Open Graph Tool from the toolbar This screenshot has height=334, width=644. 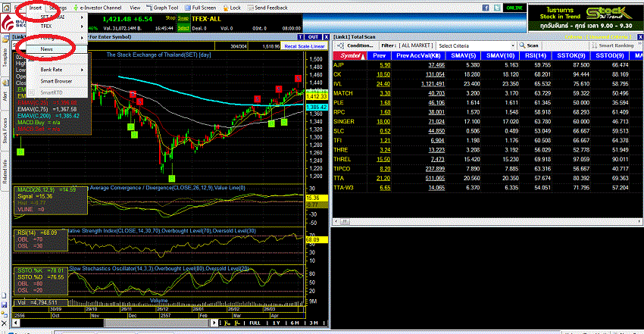tap(163, 8)
